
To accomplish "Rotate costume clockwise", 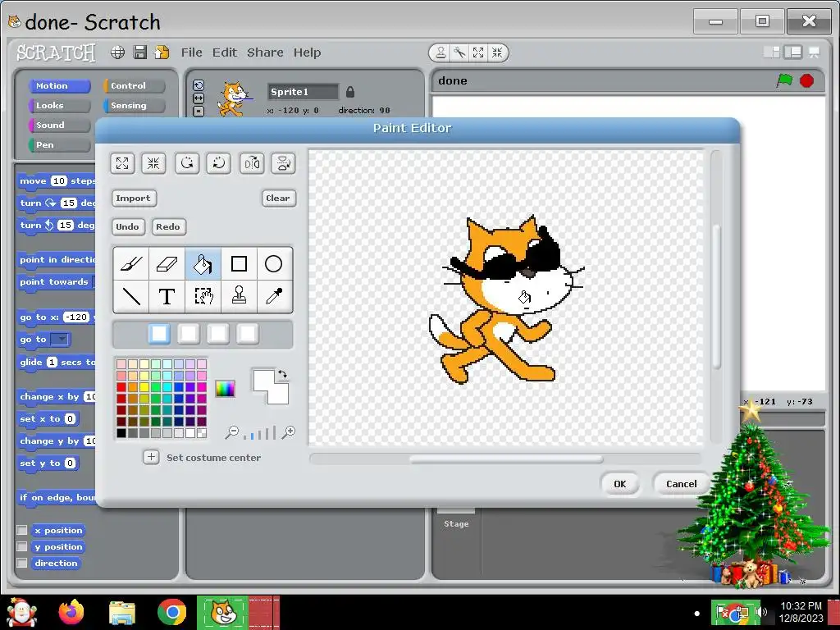I will (218, 163).
